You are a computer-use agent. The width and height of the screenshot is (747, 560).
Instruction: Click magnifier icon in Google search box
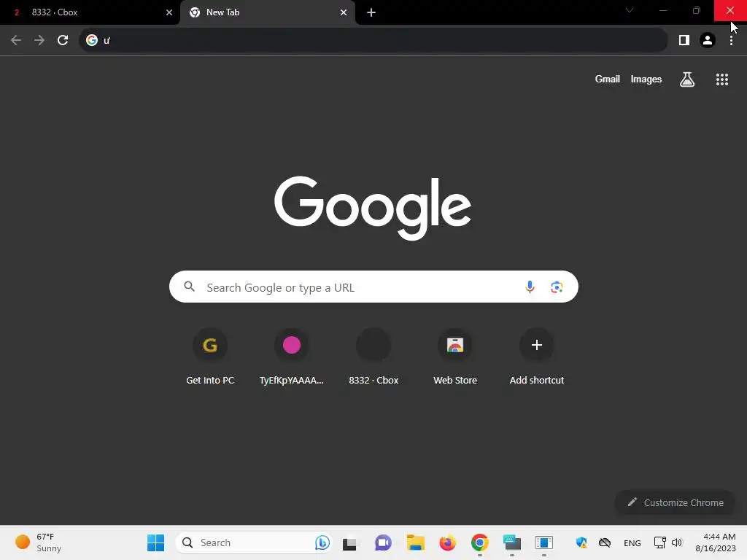click(x=189, y=287)
